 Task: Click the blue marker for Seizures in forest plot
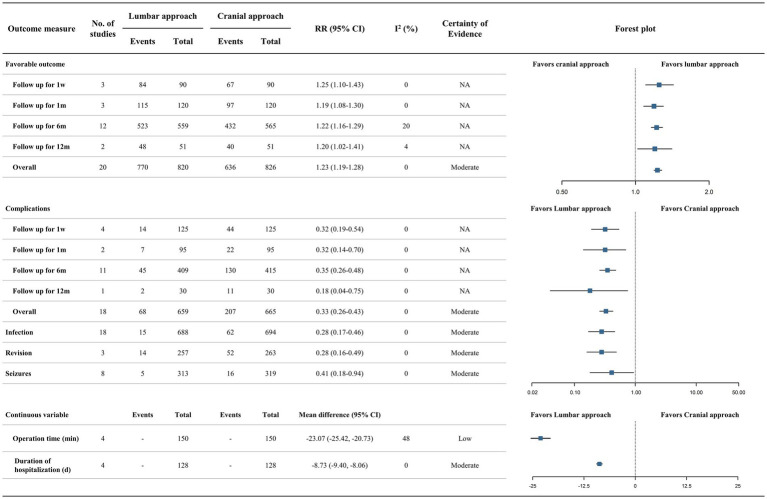[611, 373]
